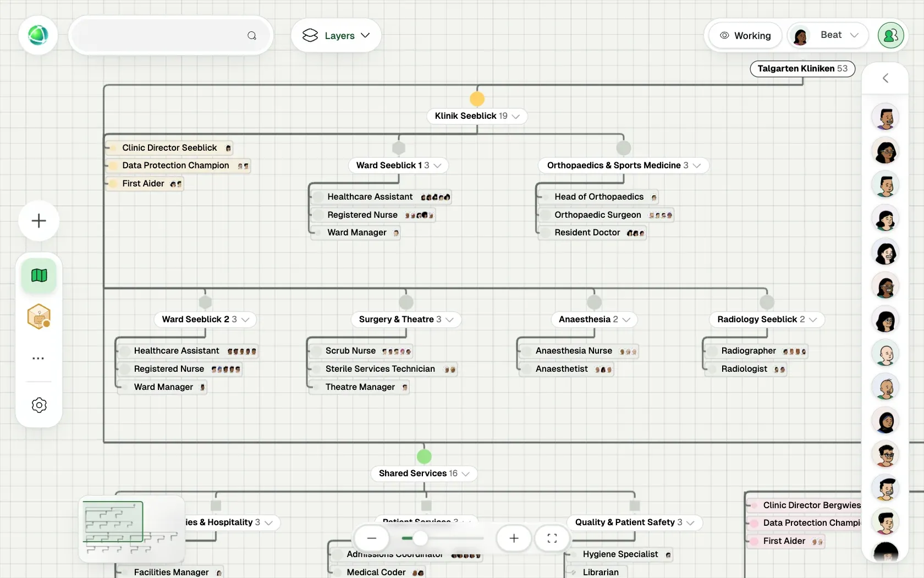Select the Anaesthetist role
The image size is (924, 578).
coord(567,369)
